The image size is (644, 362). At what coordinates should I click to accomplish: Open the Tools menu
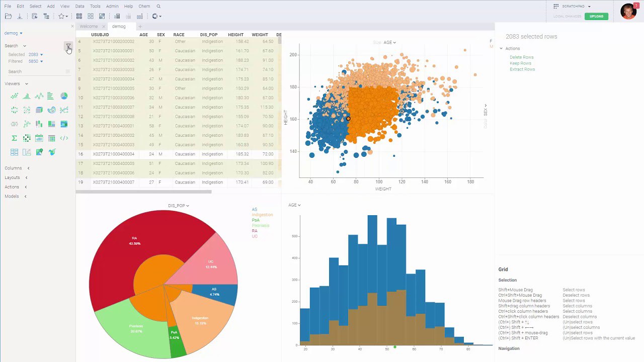[x=95, y=7]
